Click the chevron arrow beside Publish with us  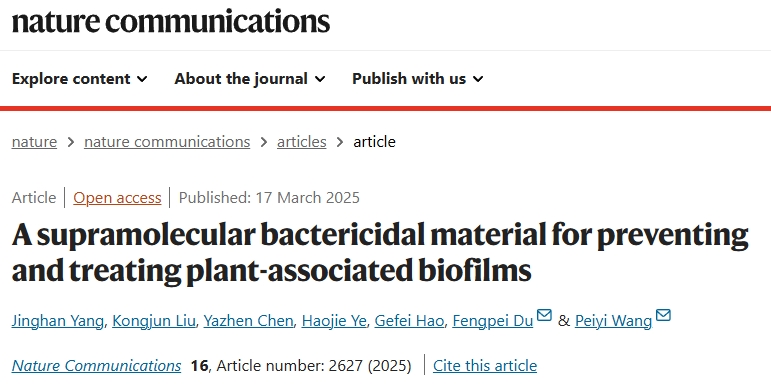(x=478, y=79)
